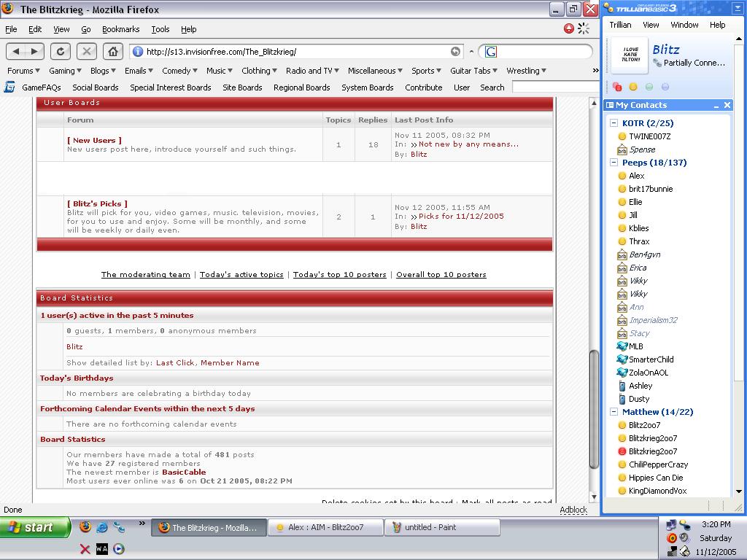Open the View menu in Trillian

coord(651,25)
